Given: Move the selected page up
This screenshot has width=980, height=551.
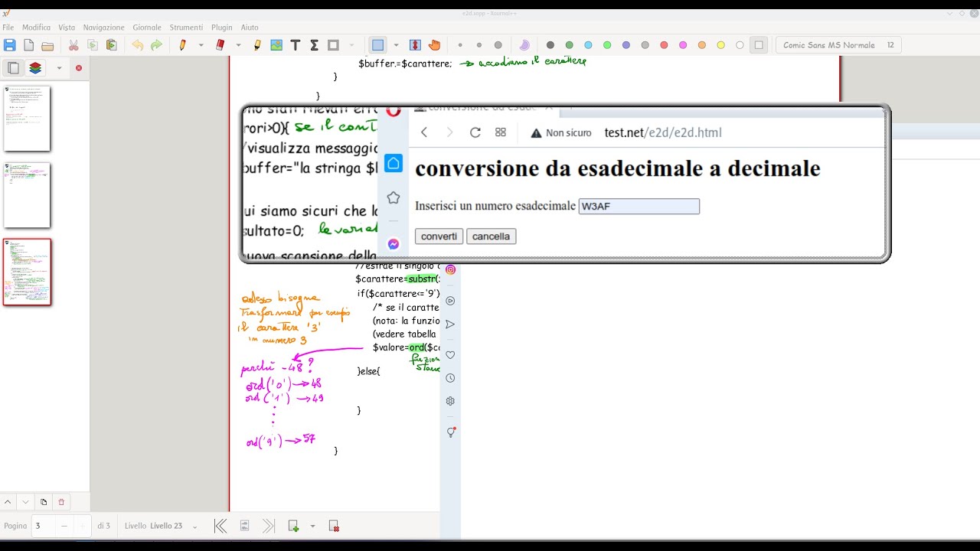Looking at the screenshot, I should (8, 502).
